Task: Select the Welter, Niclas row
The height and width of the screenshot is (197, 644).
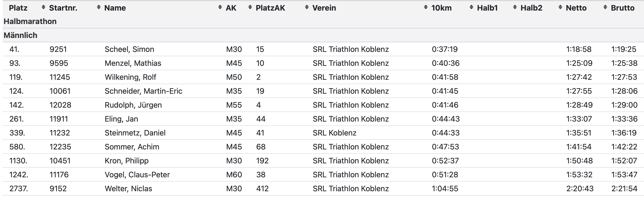Action: [x=323, y=189]
